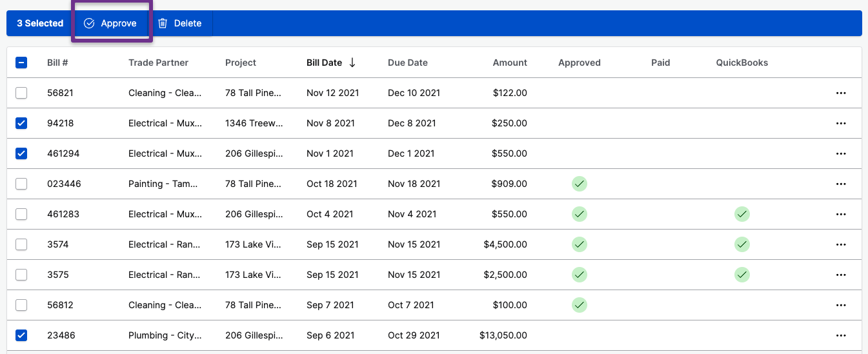
Task: Toggle the select-all checkbox in the table header
Action: click(21, 63)
